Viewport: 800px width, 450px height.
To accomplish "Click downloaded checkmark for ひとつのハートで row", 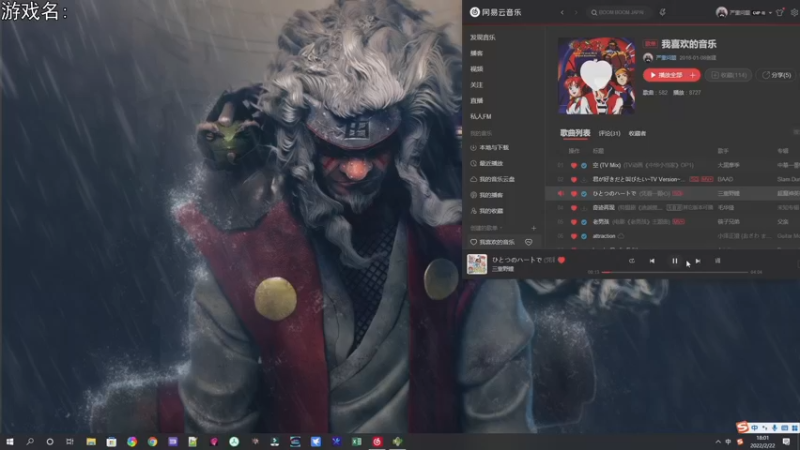I will tap(584, 193).
